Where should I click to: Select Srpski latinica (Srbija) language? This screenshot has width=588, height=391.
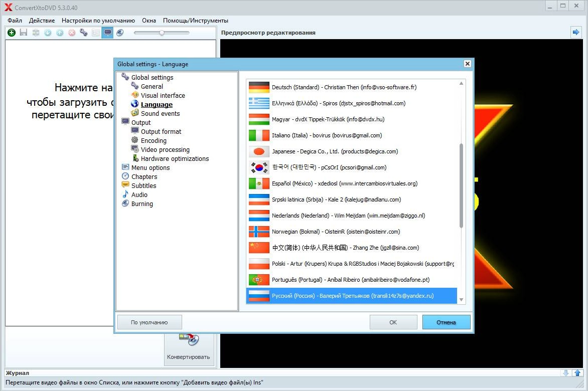click(352, 200)
